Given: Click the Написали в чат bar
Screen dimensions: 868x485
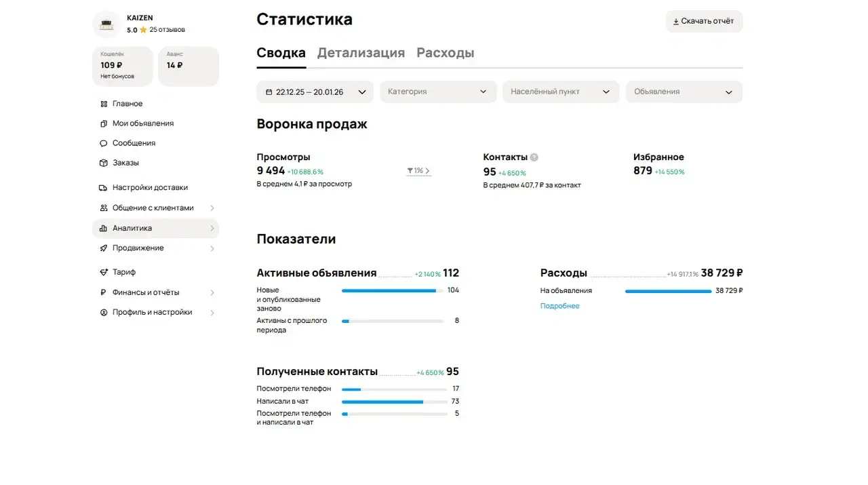Looking at the screenshot, I should [x=395, y=402].
